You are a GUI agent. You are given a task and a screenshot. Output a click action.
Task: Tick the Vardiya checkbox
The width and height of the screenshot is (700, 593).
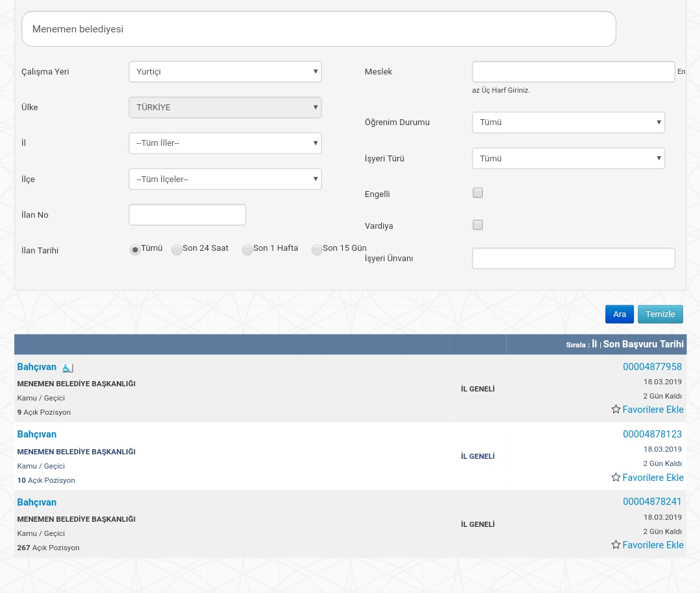(x=478, y=225)
